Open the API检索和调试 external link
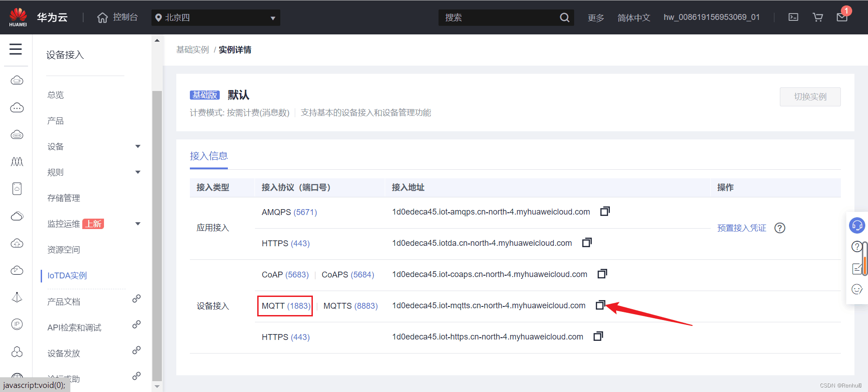 coord(74,328)
